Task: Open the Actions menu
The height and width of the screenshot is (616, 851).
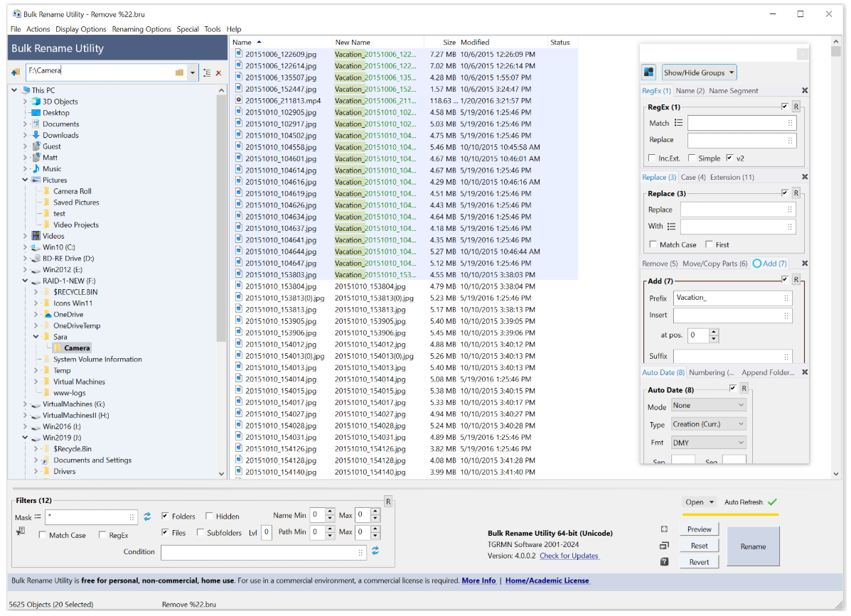Action: 38,29
